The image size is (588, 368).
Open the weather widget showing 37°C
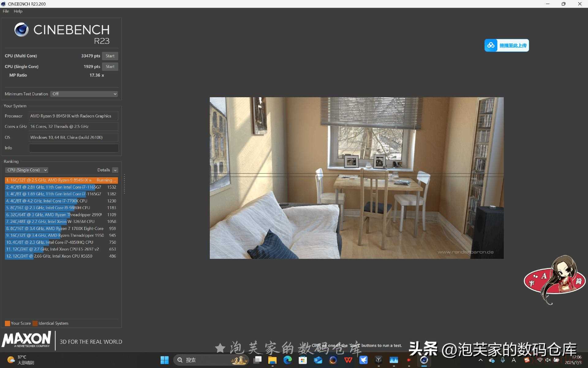pos(21,360)
